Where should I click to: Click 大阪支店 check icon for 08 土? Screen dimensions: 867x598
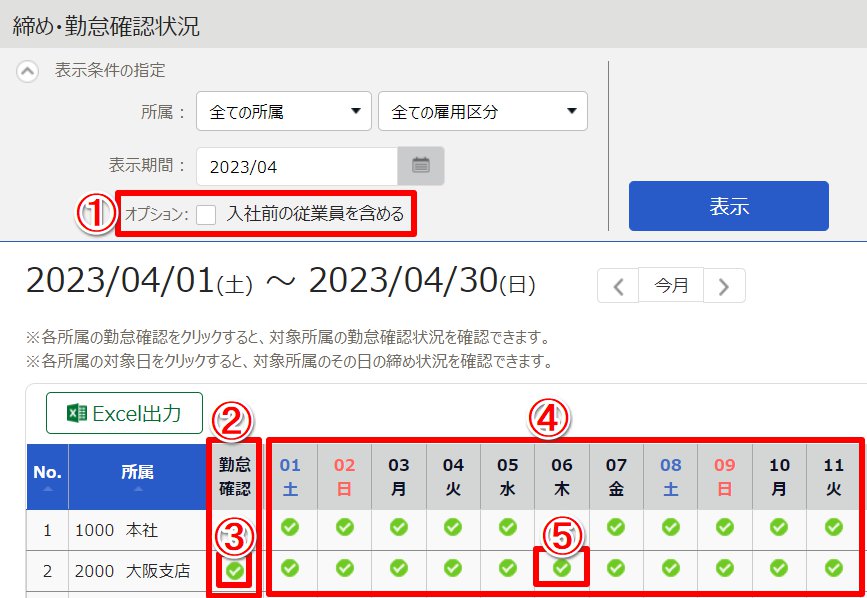pos(671,568)
